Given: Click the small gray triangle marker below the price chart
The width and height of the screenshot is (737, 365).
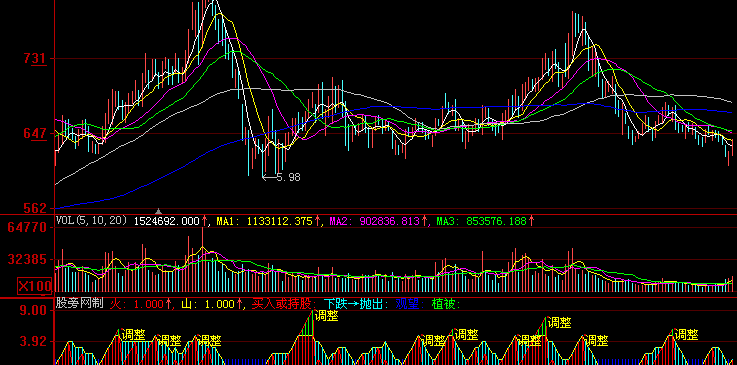Looking at the screenshot, I should point(159,211).
